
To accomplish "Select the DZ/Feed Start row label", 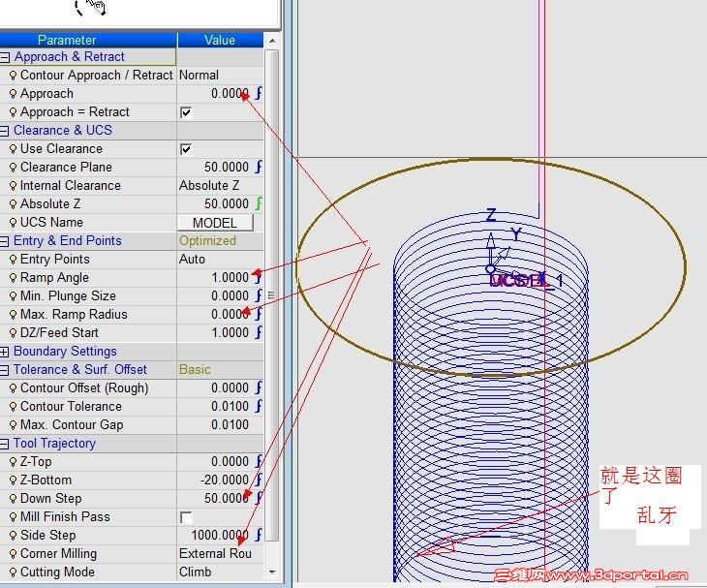I will click(x=59, y=332).
